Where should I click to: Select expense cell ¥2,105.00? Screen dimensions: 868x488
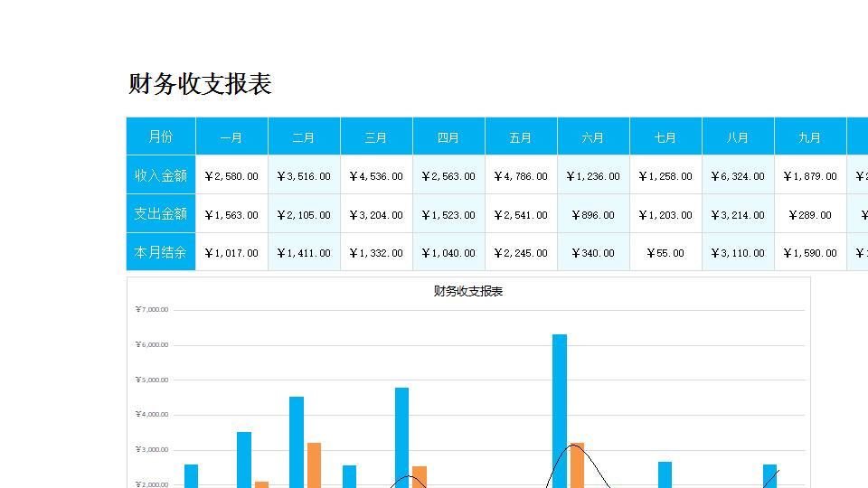(305, 213)
